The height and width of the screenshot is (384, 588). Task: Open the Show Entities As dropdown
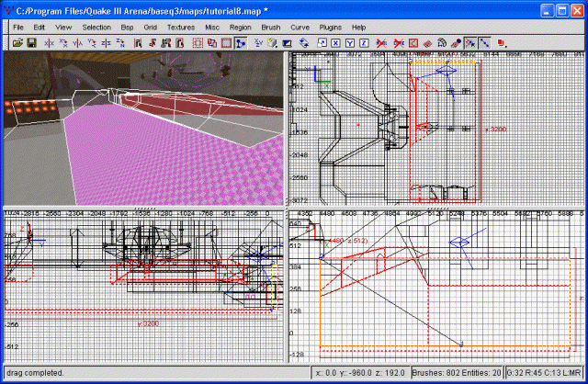[x=502, y=43]
